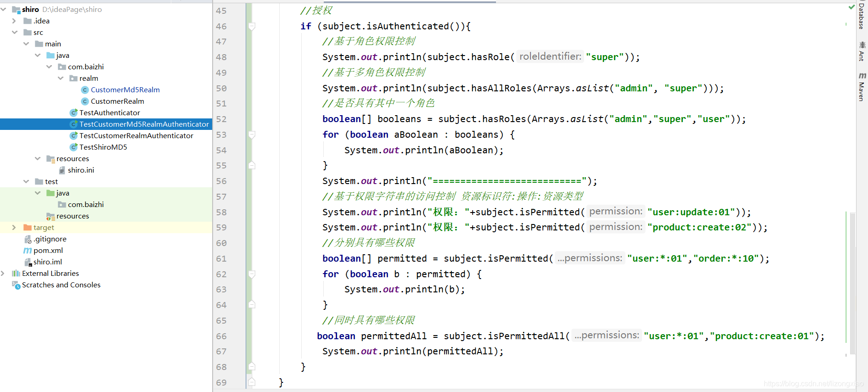The height and width of the screenshot is (392, 868).
Task: Click the Scratches and Consoles icon
Action: click(16, 285)
